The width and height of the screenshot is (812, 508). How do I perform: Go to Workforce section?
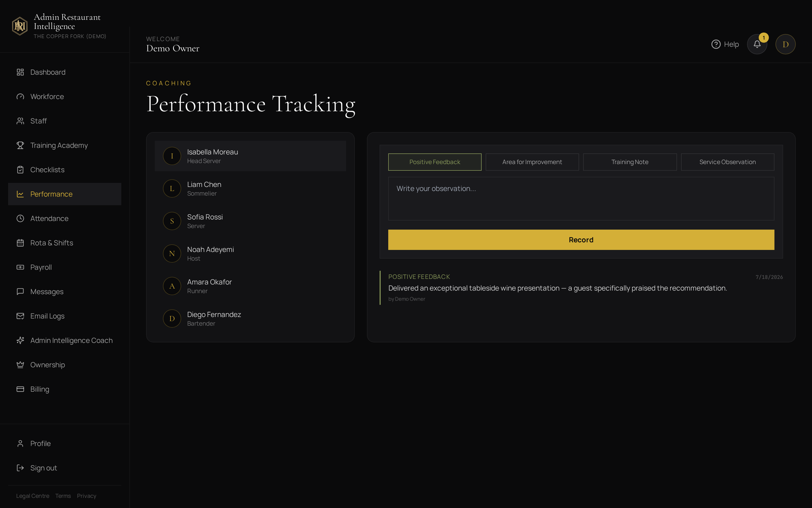click(65, 97)
